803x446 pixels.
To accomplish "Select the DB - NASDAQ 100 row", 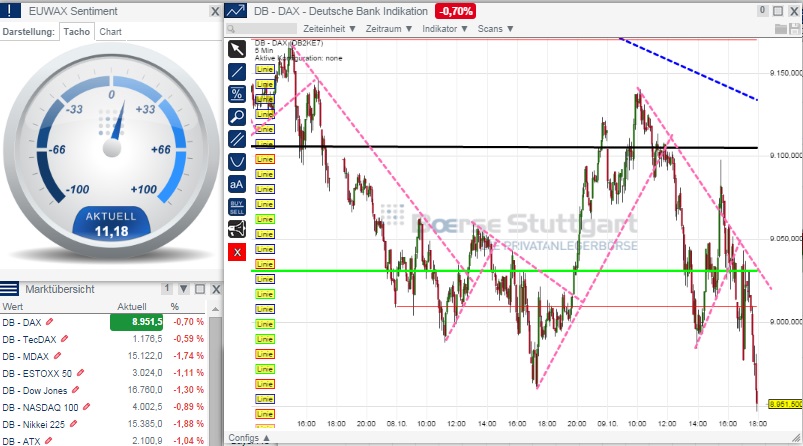I will coord(103,407).
